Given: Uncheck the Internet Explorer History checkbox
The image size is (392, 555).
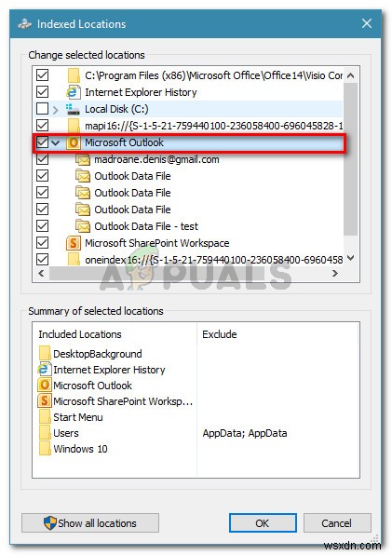Looking at the screenshot, I should click(42, 92).
